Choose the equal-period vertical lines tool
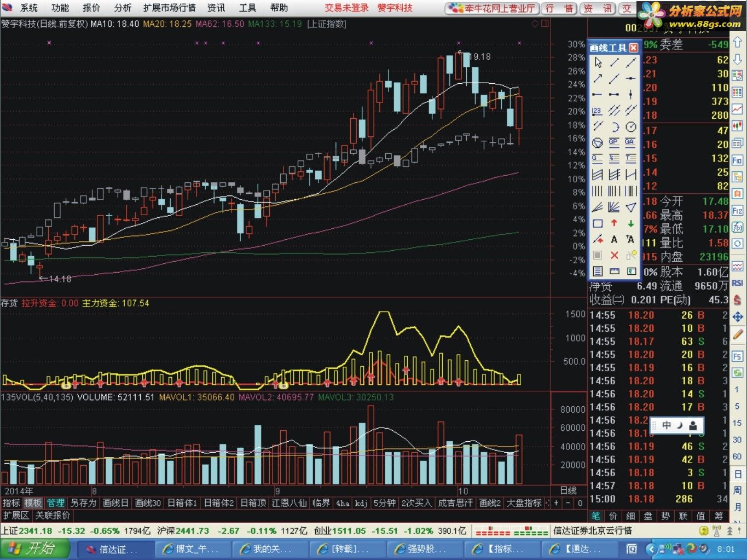 598,191
